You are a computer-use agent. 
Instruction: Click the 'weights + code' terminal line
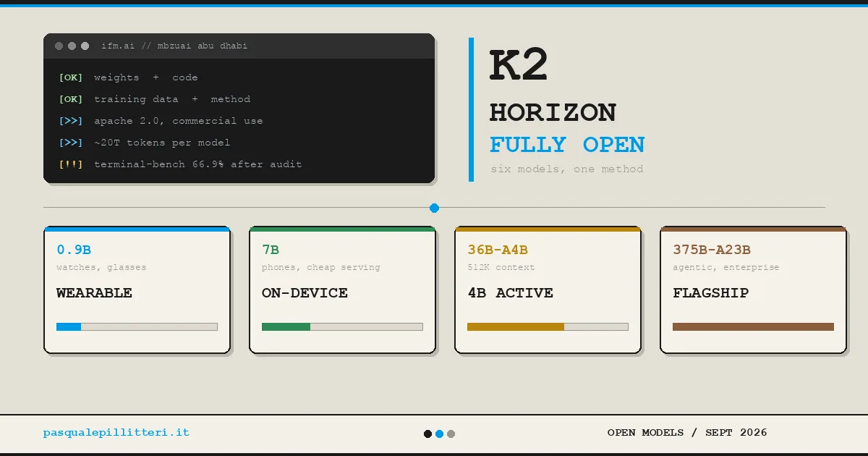[x=145, y=77]
